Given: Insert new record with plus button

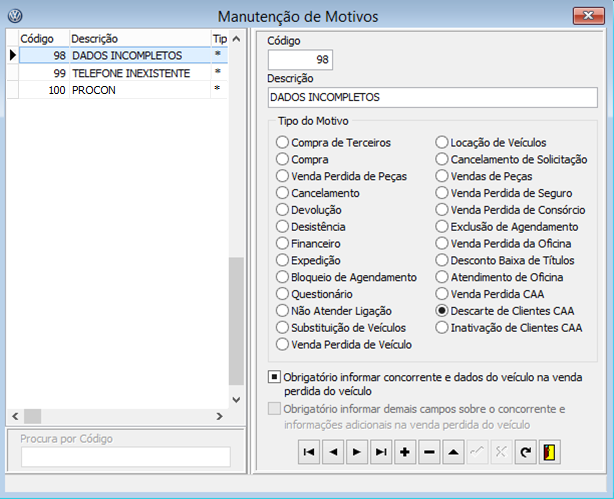Looking at the screenshot, I should click(x=405, y=452).
